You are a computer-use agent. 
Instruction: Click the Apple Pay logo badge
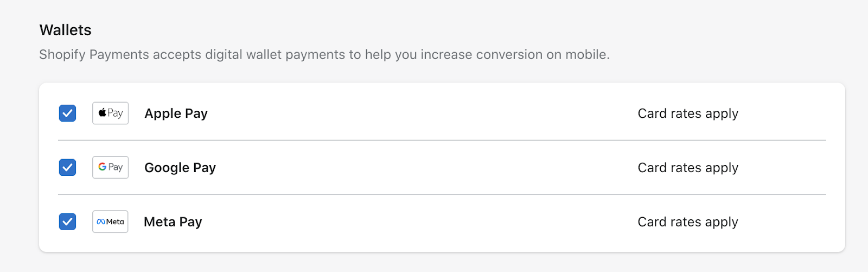[x=110, y=113]
